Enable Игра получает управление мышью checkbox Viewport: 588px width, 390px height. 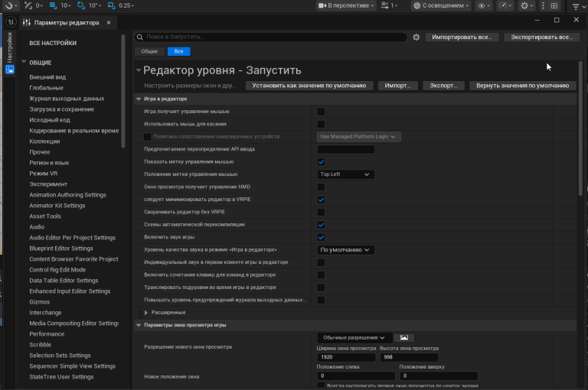click(x=321, y=112)
